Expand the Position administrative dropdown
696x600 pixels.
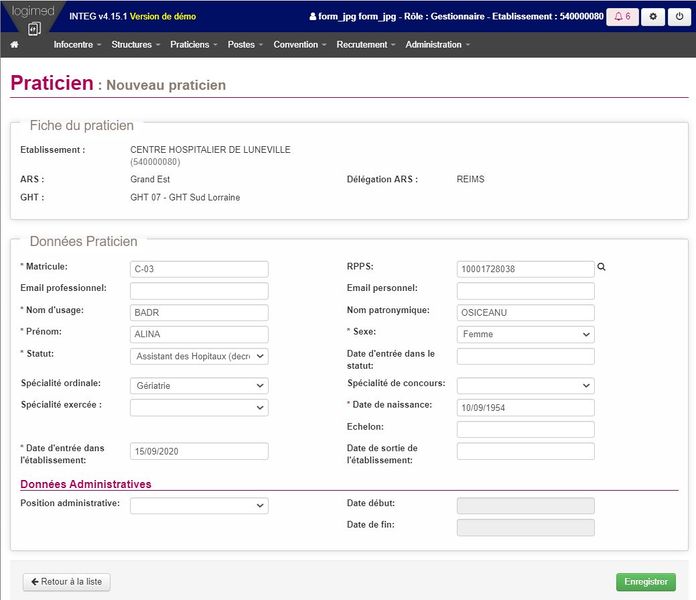199,505
